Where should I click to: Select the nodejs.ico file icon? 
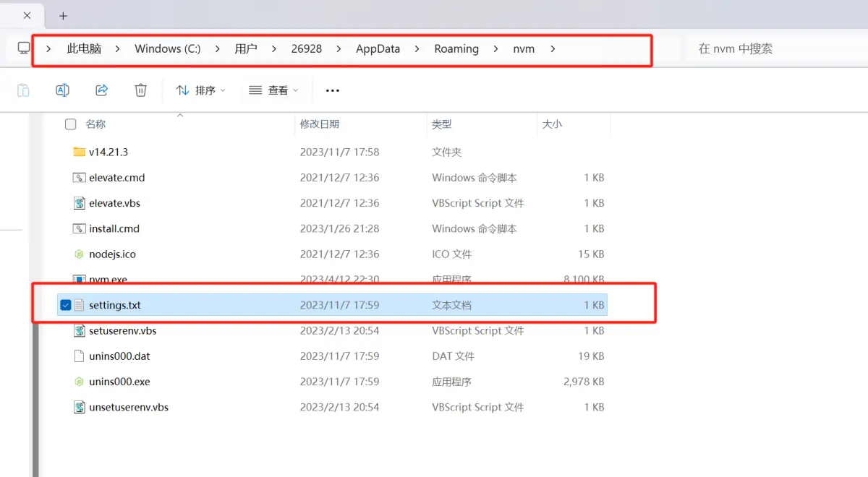[80, 254]
